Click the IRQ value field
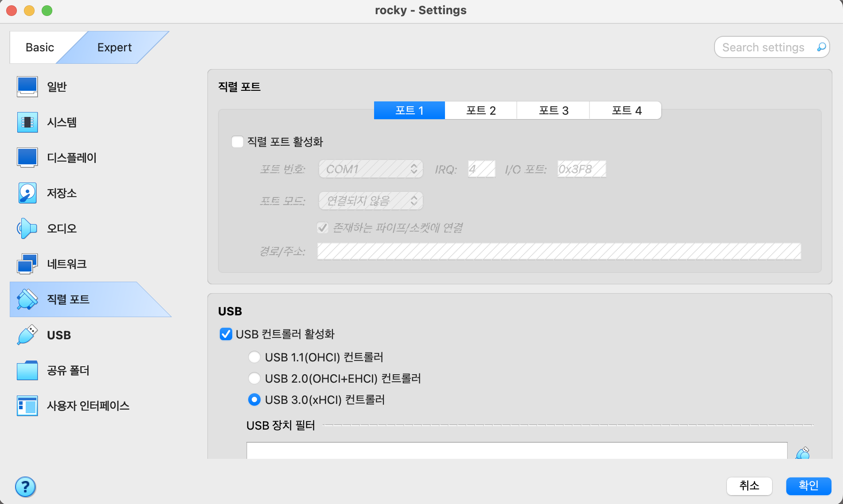This screenshot has width=843, height=504. tap(481, 169)
